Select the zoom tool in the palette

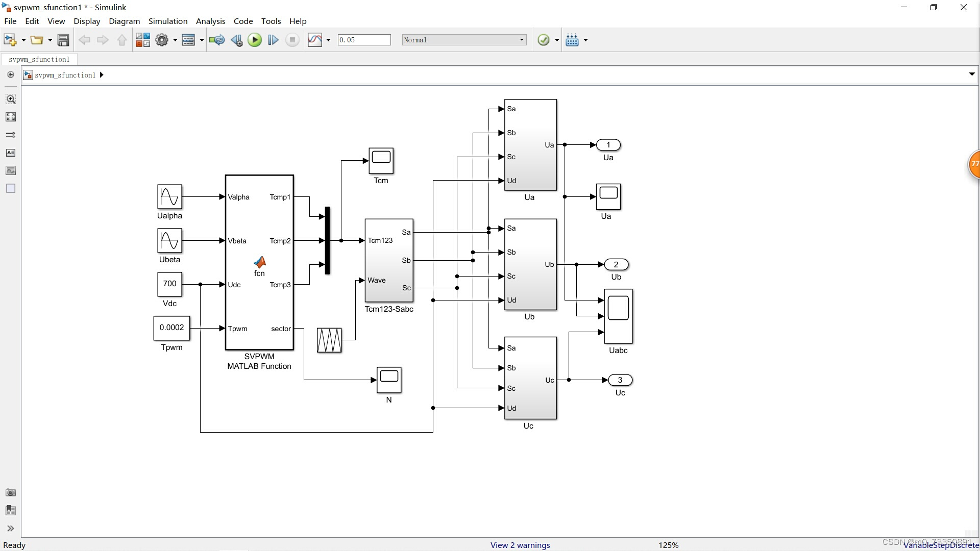point(11,99)
